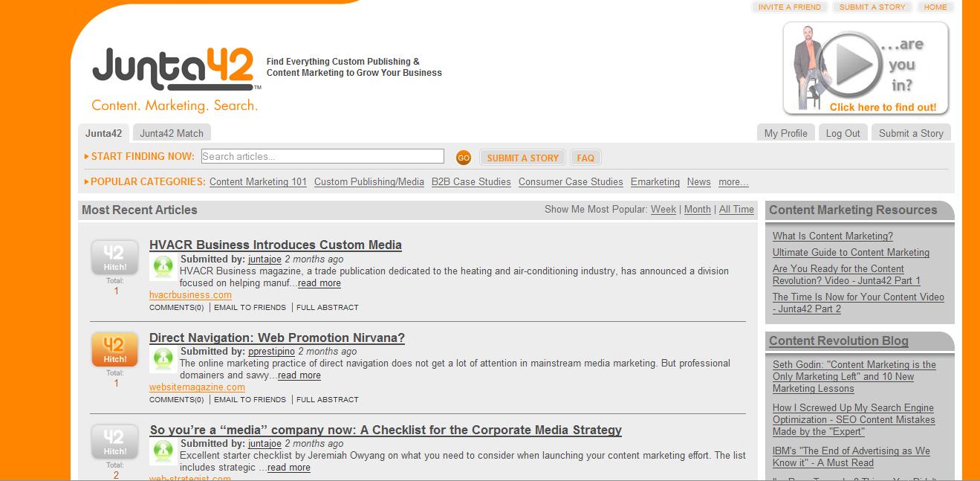Image resolution: width=980 pixels, height=481 pixels.
Task: Open Ultimate Guide to Content Marketing
Action: [851, 252]
